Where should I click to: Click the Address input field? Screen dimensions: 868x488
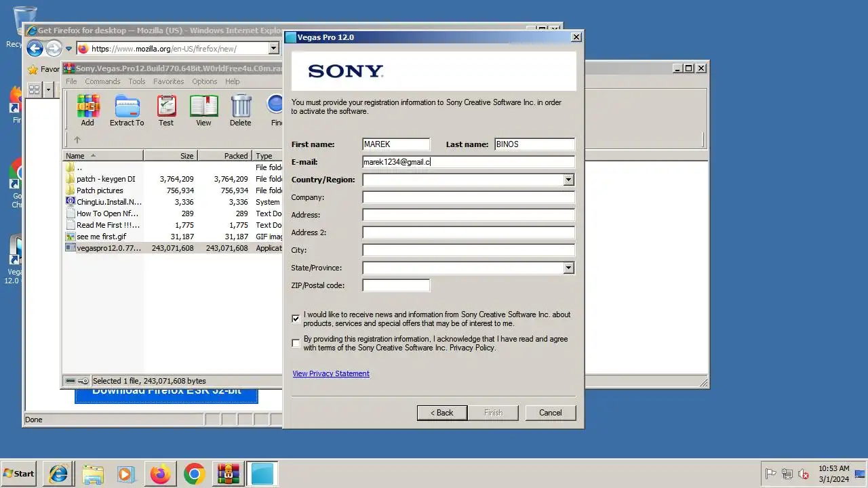469,215
